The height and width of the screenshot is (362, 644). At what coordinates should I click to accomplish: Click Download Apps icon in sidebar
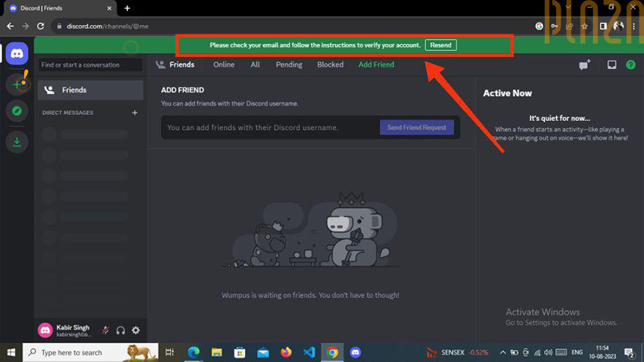click(x=17, y=142)
